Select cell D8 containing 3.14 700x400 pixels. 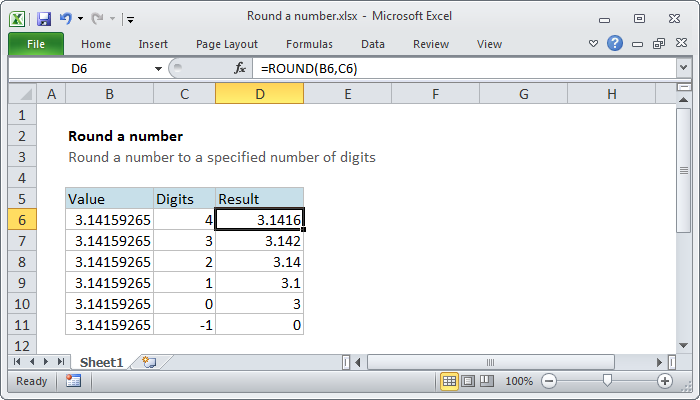(259, 261)
